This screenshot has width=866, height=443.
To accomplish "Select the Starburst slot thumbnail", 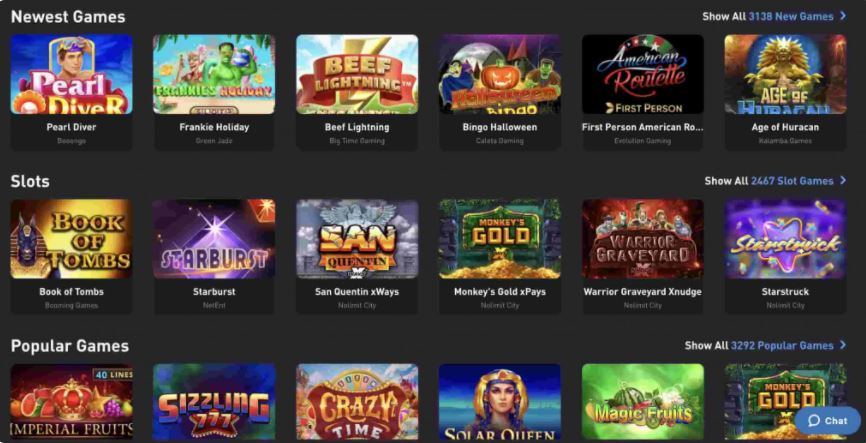I will coord(214,239).
